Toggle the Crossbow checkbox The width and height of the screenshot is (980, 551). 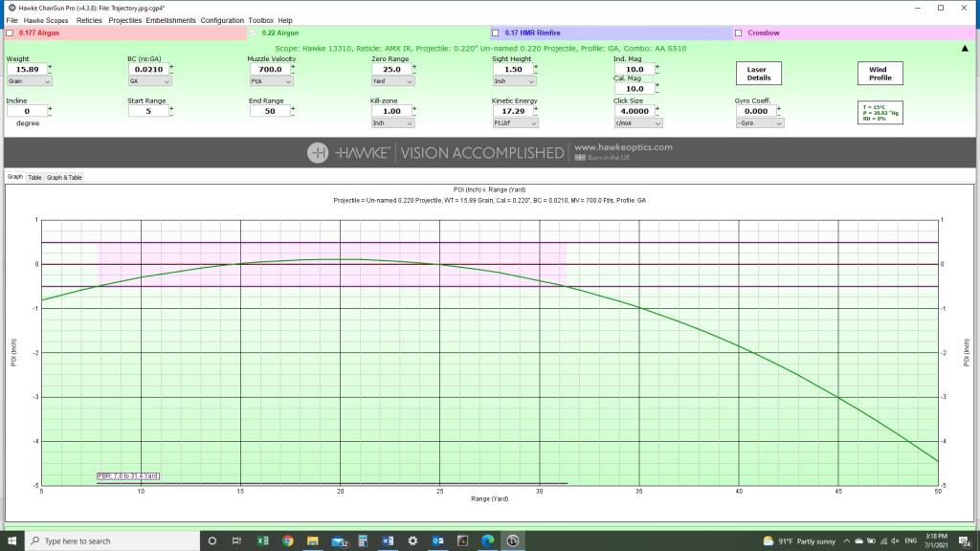[x=738, y=33]
